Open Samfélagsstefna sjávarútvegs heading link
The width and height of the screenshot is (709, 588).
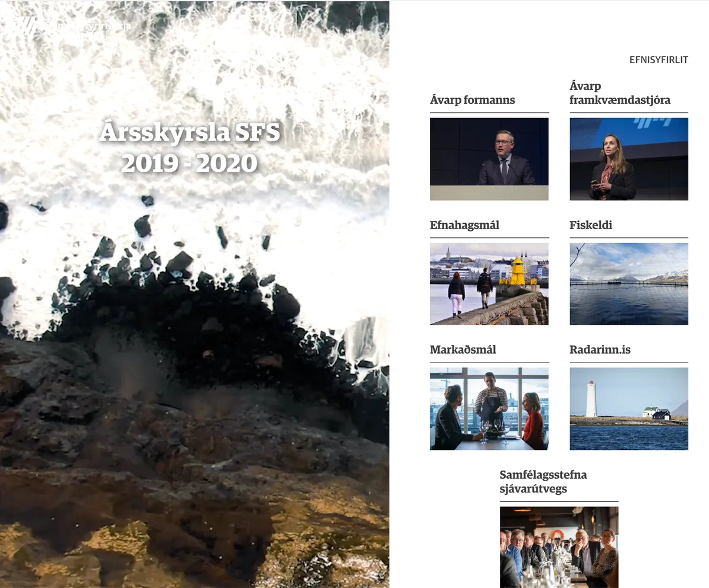click(544, 482)
